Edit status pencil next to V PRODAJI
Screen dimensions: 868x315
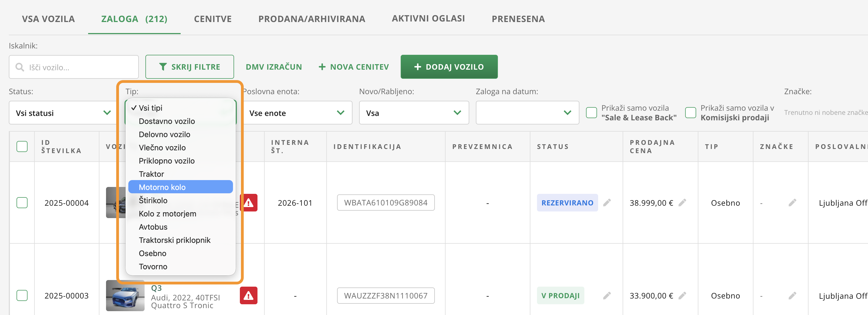click(607, 295)
